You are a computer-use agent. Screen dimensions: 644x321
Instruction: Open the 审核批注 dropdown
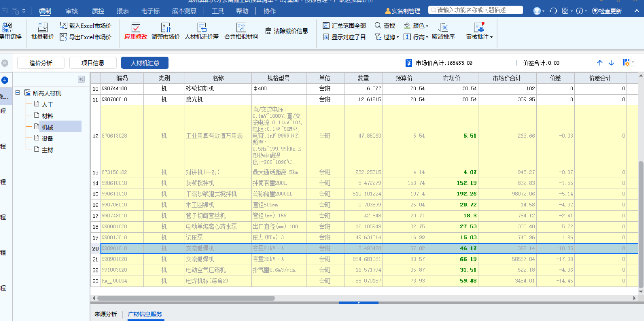tap(479, 31)
